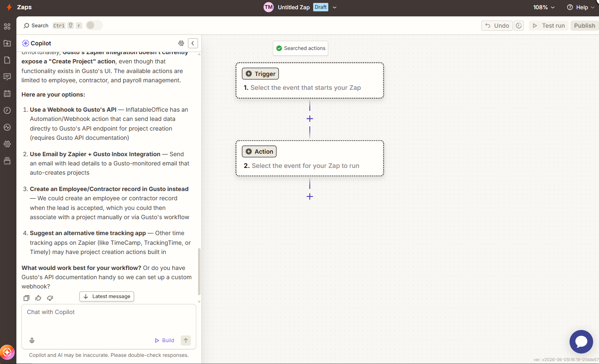Open the Untitled Zap name dropdown chevron
The image size is (599, 364).
(335, 7)
